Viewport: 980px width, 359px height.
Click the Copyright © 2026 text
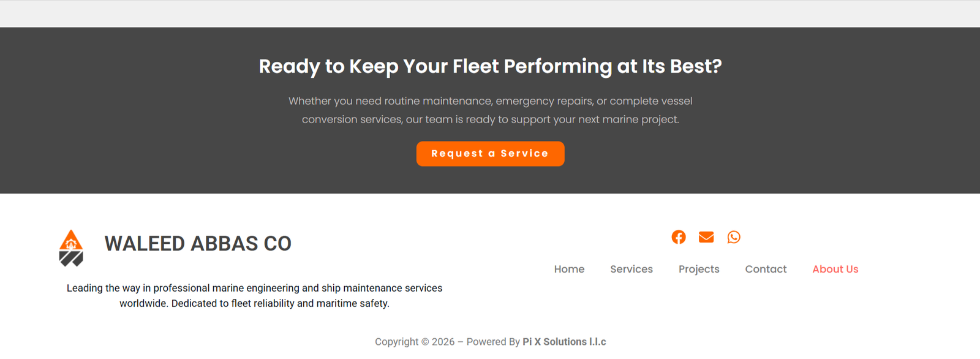415,342
